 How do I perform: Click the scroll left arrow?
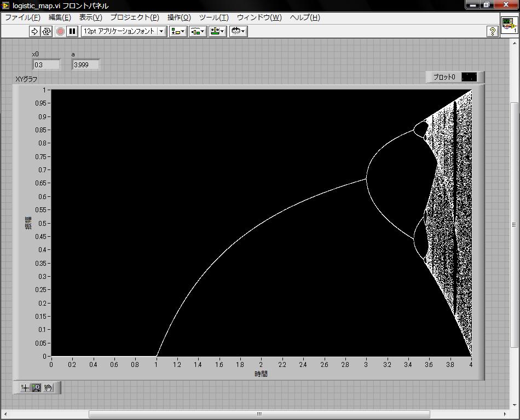point(5,414)
